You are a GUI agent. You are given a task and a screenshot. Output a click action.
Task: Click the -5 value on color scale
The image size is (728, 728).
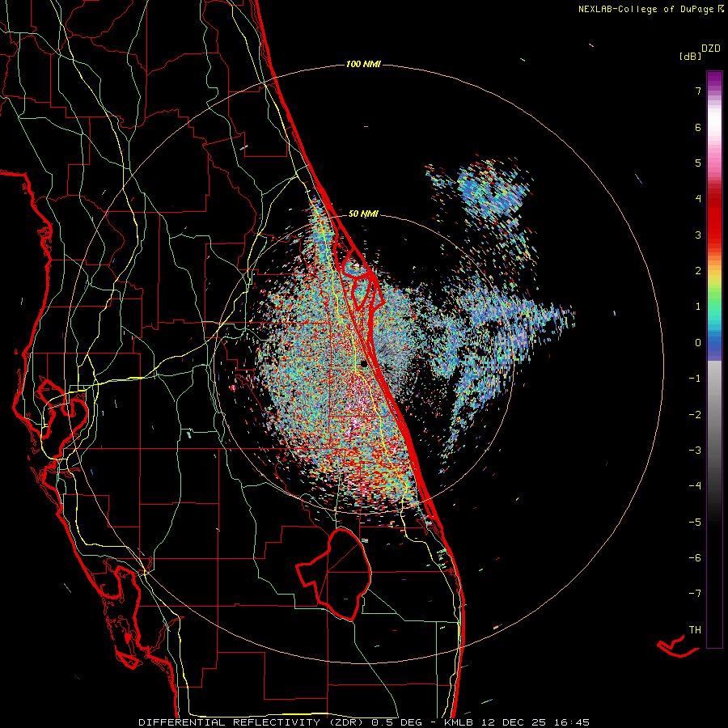point(695,523)
